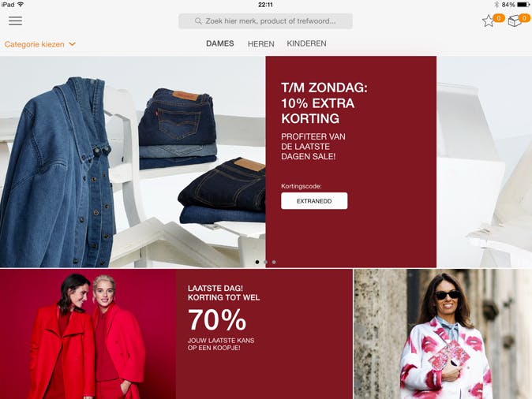The height and width of the screenshot is (399, 532).
Task: Open the shopping box cart
Action: click(x=515, y=21)
